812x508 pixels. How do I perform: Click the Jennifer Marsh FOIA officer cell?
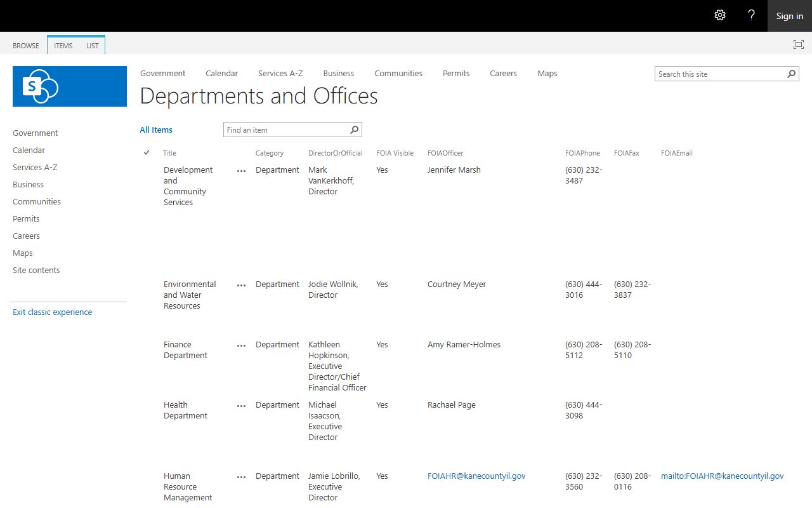coord(454,170)
